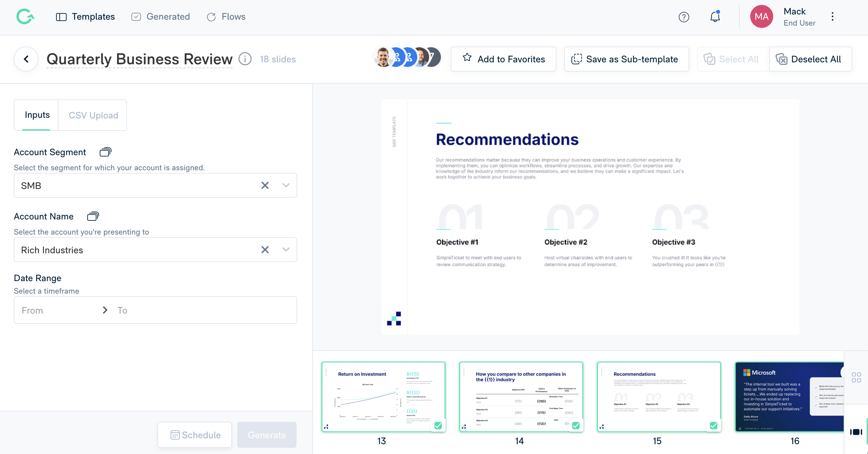The height and width of the screenshot is (454, 868).
Task: Click the green app logo
Action: coord(25,16)
